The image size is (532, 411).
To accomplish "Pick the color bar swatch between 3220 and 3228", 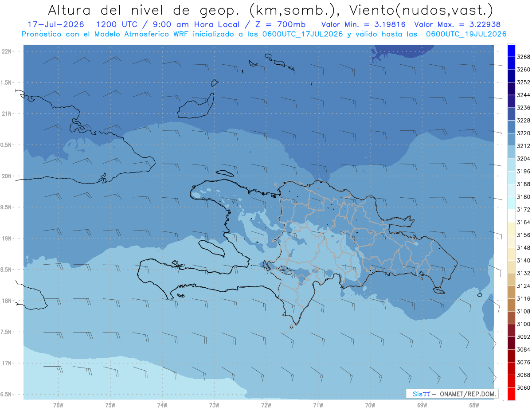I will [x=511, y=127].
